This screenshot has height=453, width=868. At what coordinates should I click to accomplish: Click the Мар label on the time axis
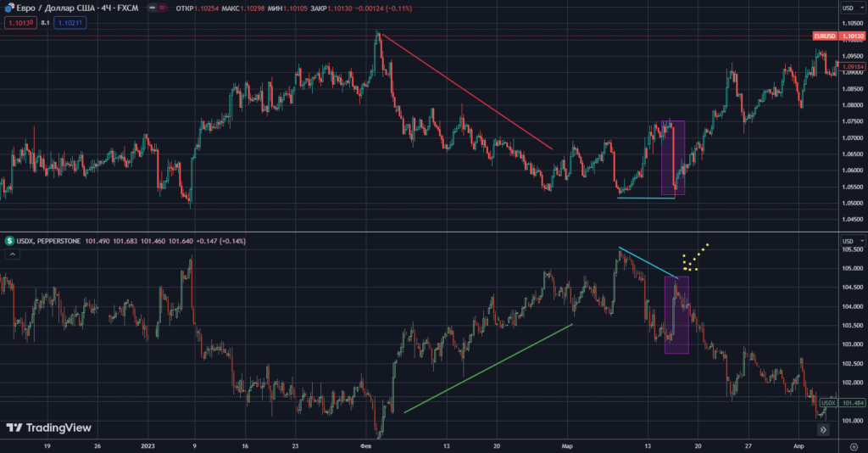565,445
